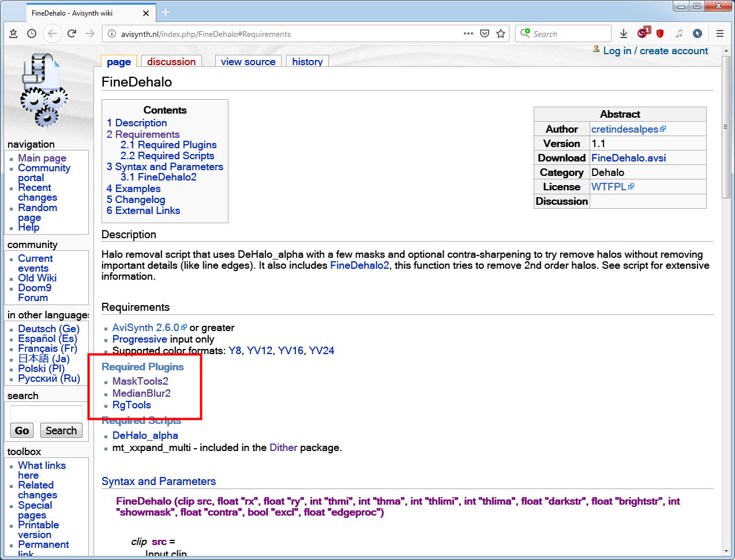Open the MaskTools2 plugin link
Image resolution: width=735 pixels, height=560 pixels.
tap(140, 381)
